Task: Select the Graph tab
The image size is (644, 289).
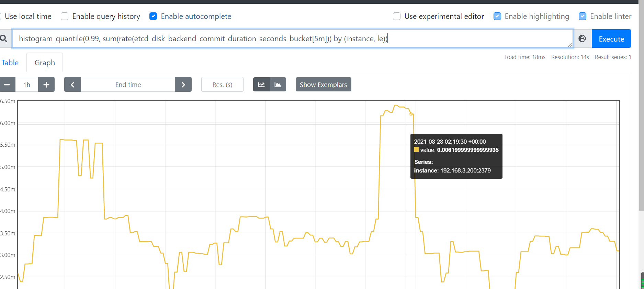Action: (x=45, y=63)
